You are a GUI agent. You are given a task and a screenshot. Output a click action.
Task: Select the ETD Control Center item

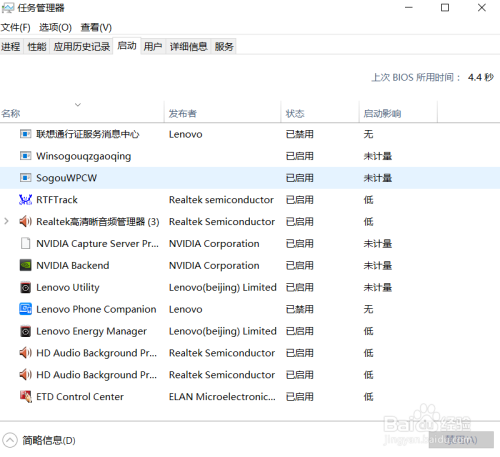(x=80, y=397)
